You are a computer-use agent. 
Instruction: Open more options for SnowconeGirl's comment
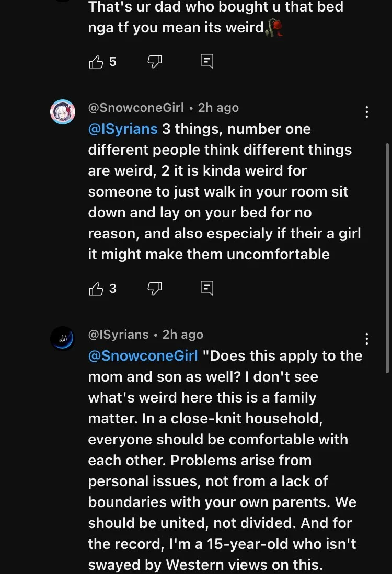point(367,112)
